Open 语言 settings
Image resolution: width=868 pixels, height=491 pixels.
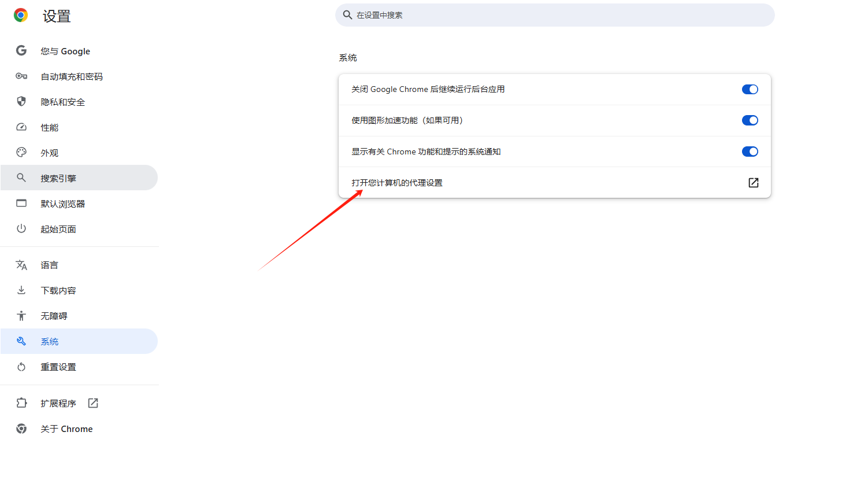tap(79, 265)
